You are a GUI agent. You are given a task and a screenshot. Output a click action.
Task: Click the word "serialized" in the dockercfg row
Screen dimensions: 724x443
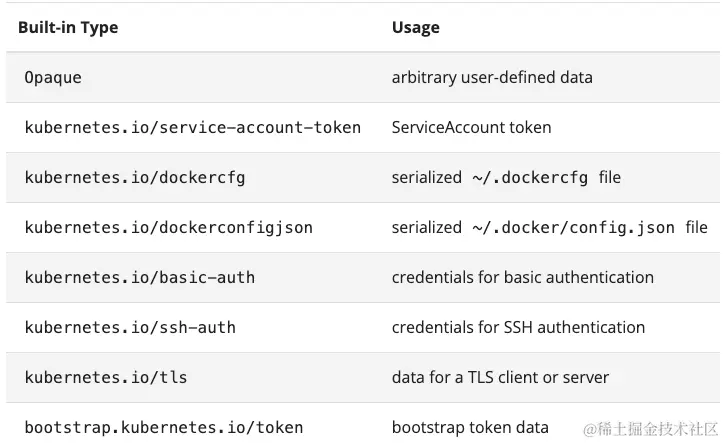tap(427, 177)
